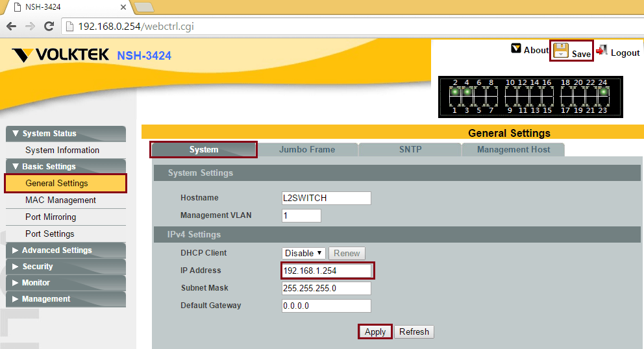Click the Save floppy disk icon
This screenshot has height=349, width=644.
click(561, 51)
